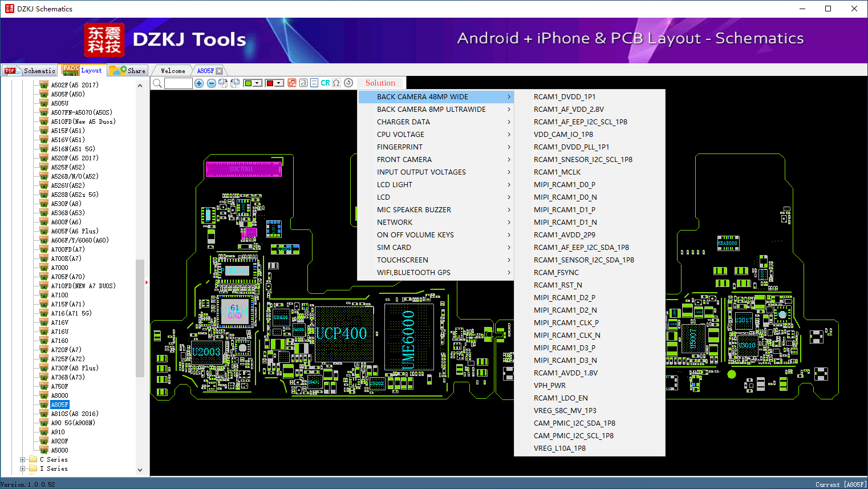868x489 pixels.
Task: Click the letter 'a' text icon
Action: point(303,83)
